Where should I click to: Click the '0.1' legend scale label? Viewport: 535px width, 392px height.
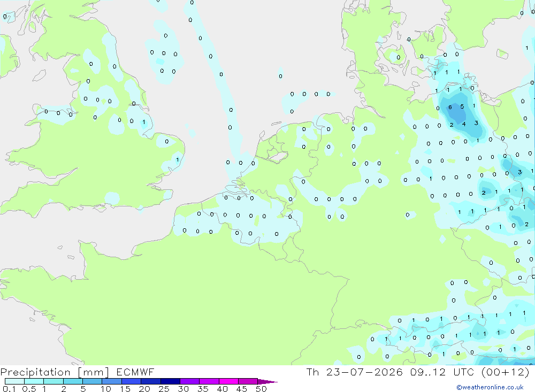9,389
